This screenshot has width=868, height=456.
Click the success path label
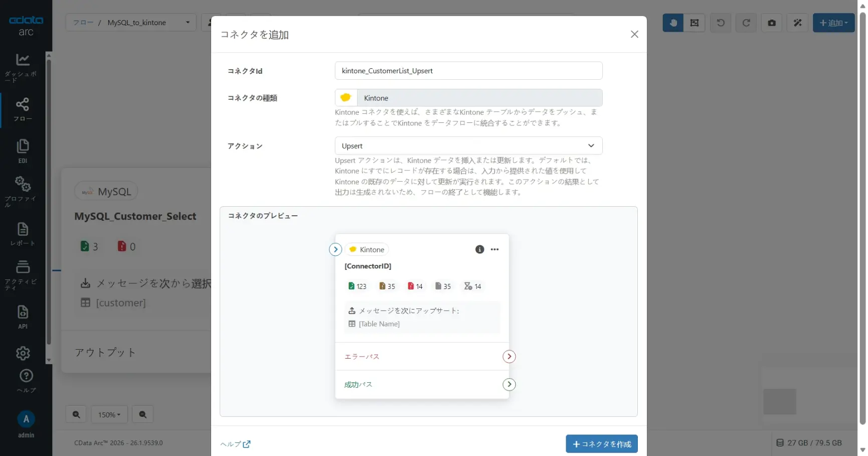click(x=358, y=385)
